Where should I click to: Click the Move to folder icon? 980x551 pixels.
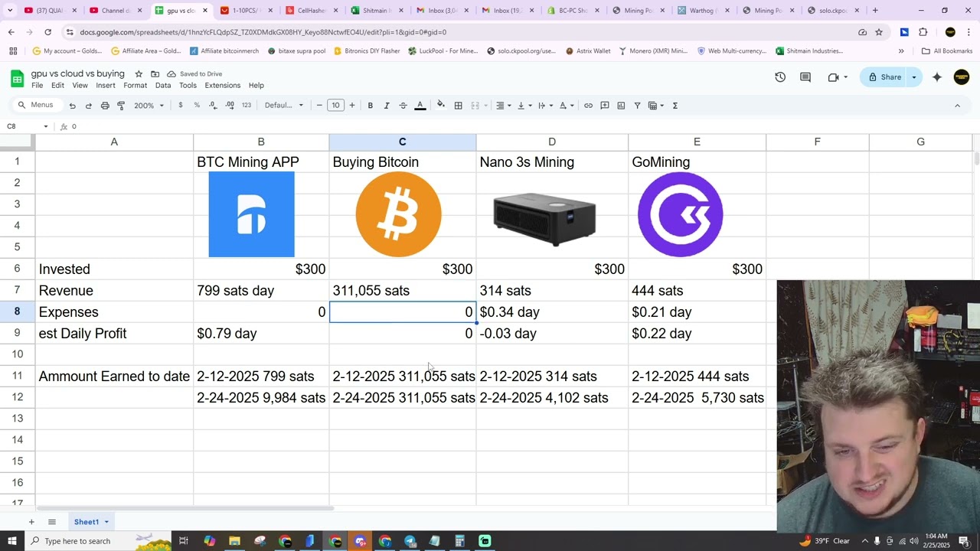[x=155, y=74]
